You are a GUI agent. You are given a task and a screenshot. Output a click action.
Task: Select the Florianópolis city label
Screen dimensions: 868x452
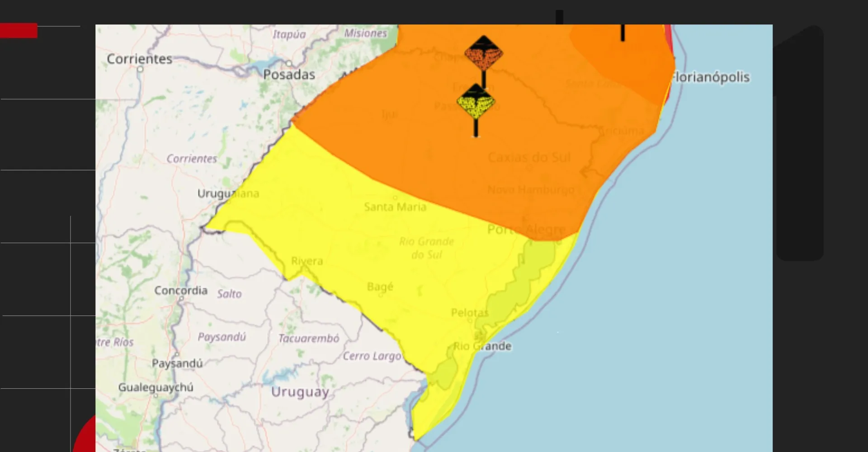(x=710, y=77)
